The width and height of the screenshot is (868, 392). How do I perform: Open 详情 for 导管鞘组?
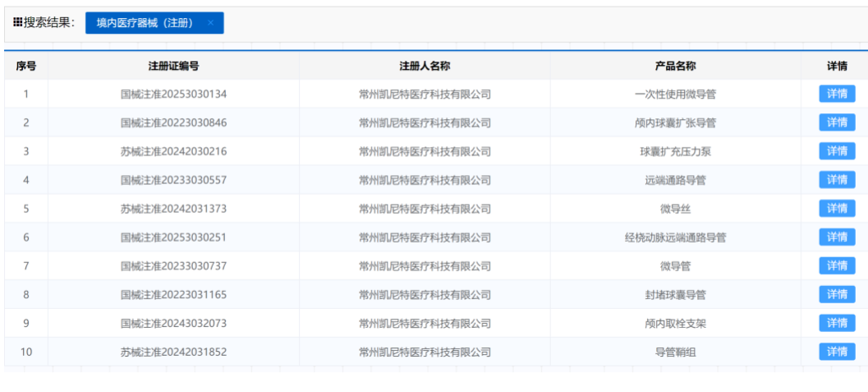837,352
